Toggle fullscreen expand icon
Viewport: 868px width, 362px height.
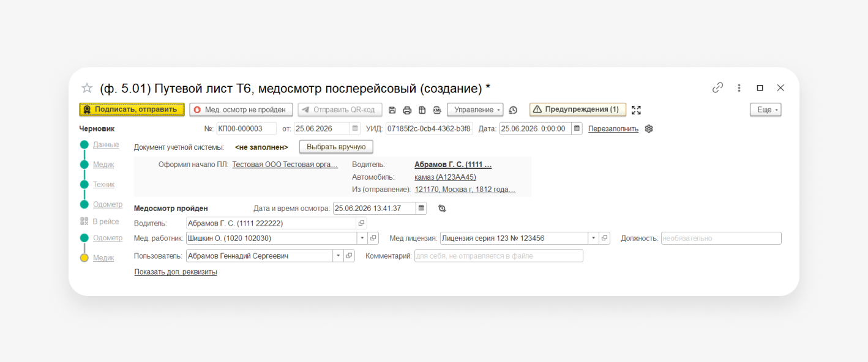tap(636, 110)
